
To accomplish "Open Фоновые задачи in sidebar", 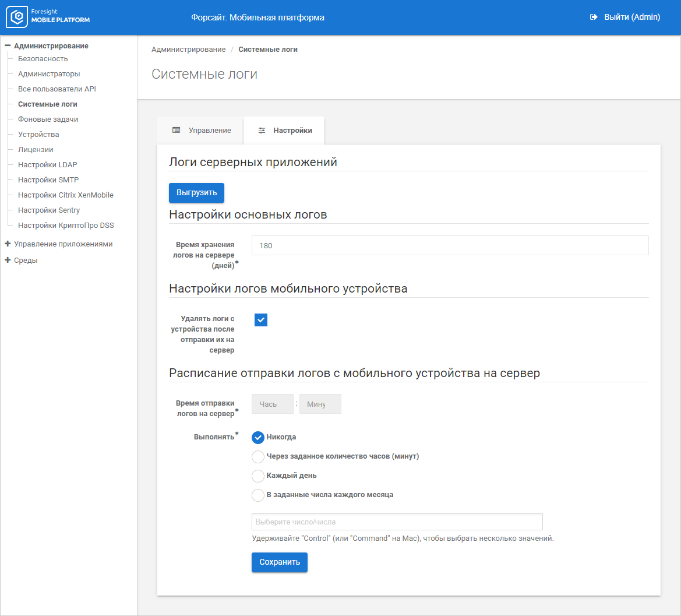I will [48, 119].
